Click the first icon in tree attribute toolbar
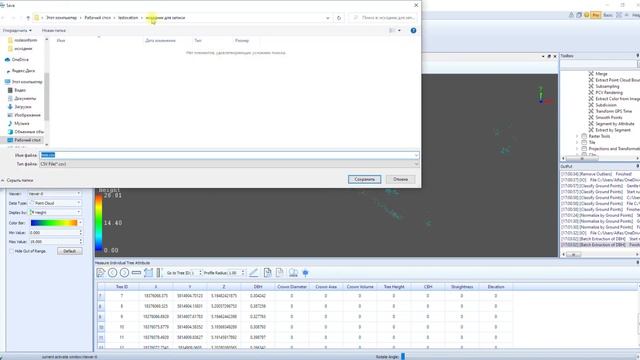 point(100,273)
